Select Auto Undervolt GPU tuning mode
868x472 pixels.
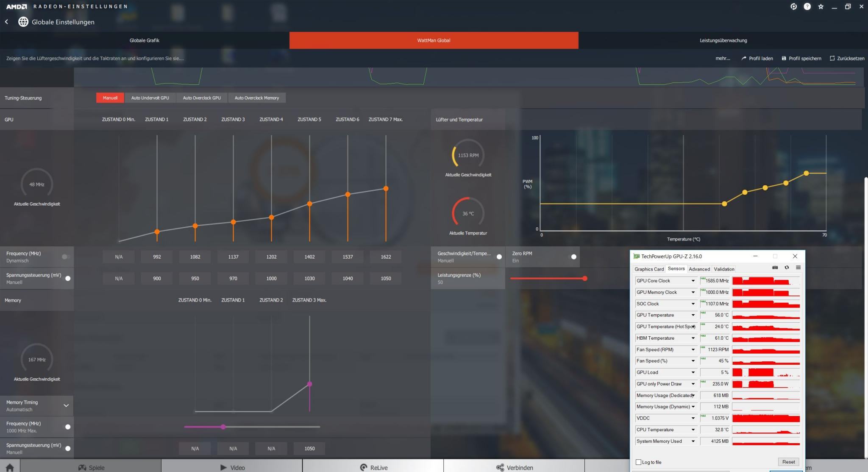click(x=150, y=98)
